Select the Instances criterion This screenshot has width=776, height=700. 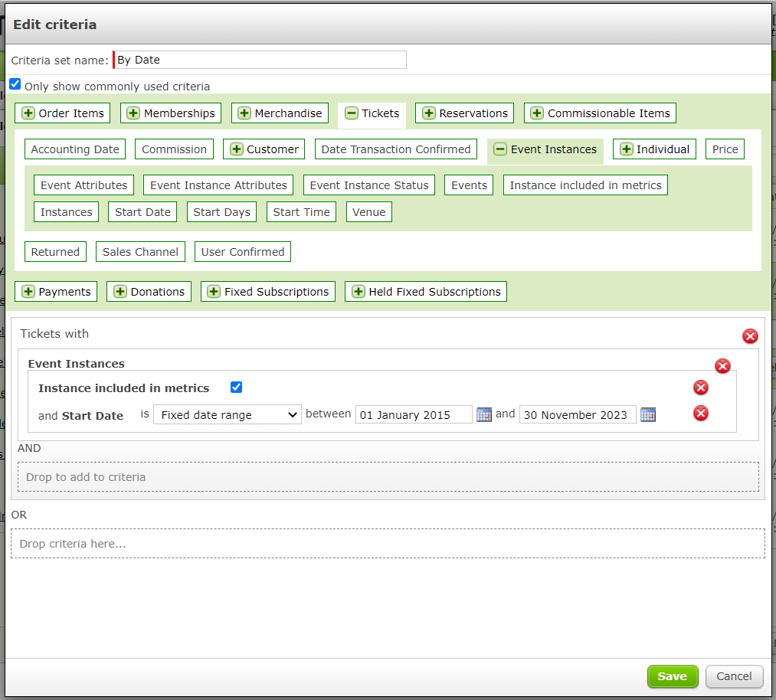tap(67, 211)
